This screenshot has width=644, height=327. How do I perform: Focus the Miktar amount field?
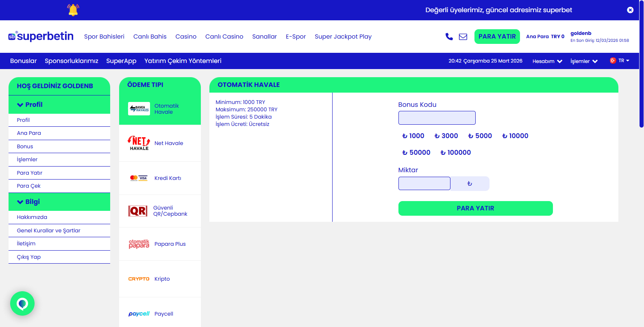pos(424,184)
